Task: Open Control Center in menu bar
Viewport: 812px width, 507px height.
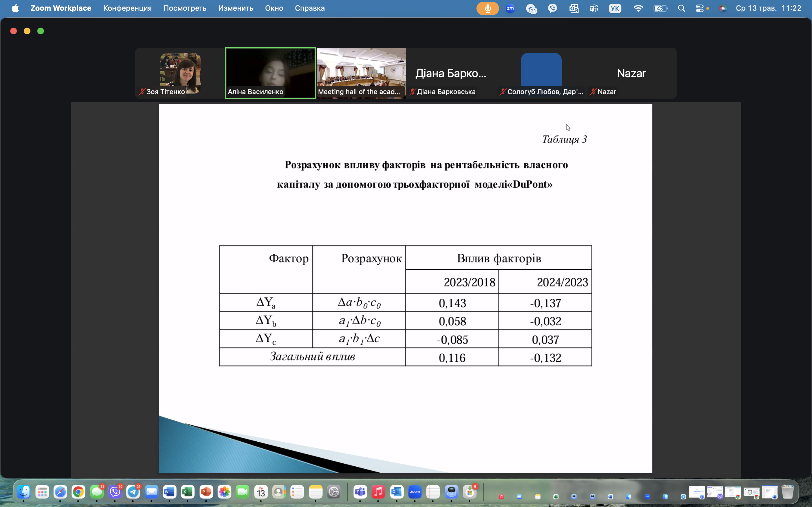Action: (700, 8)
